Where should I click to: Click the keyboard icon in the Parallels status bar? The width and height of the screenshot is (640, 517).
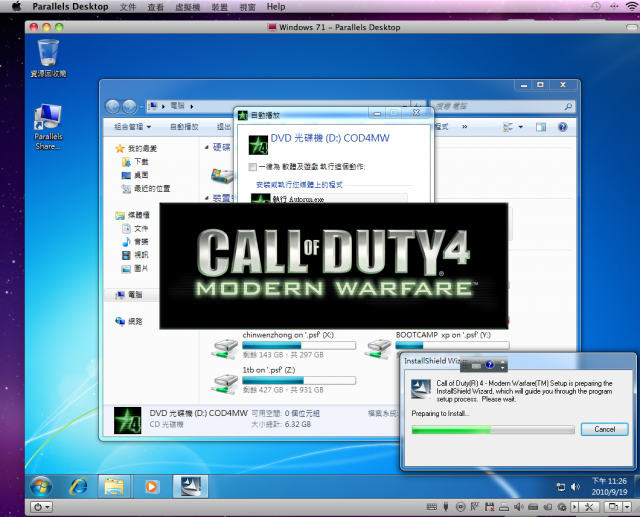(431, 507)
